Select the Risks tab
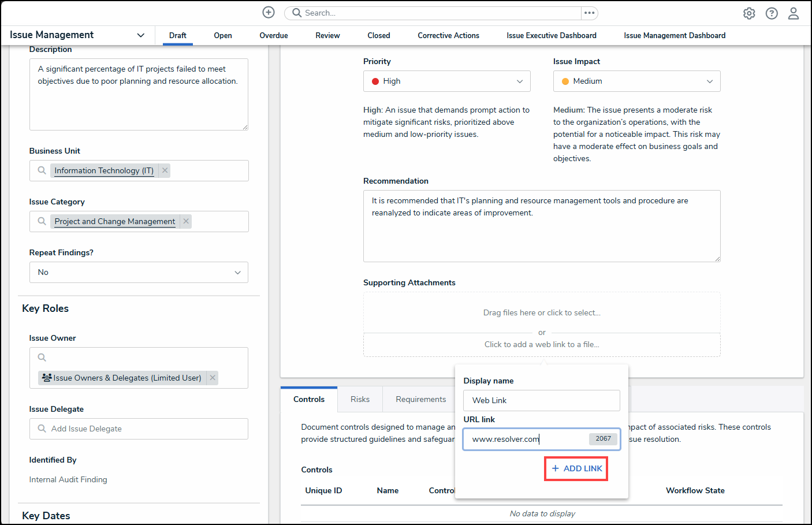Screen dimensions: 812x525 [360, 399]
